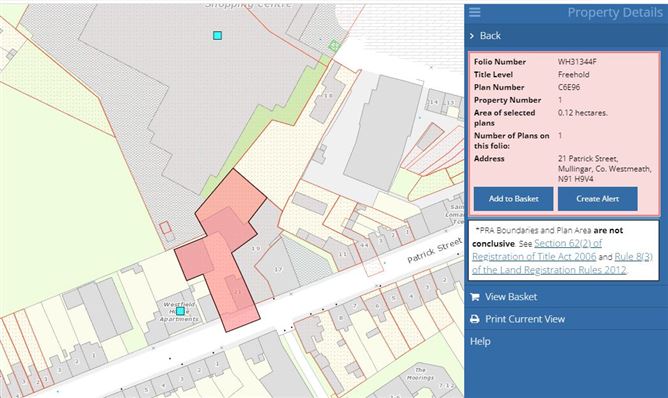This screenshot has height=398, width=668.
Task: Create an alert for this folio
Action: [x=598, y=199]
